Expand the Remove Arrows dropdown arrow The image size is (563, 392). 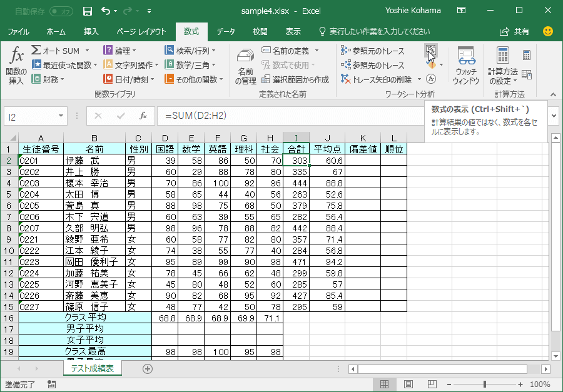point(419,79)
